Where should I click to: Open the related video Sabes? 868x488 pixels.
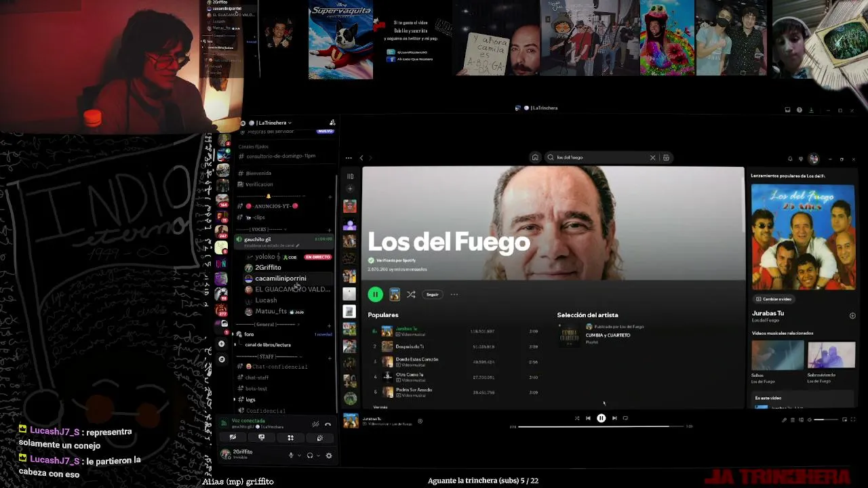pyautogui.click(x=777, y=354)
